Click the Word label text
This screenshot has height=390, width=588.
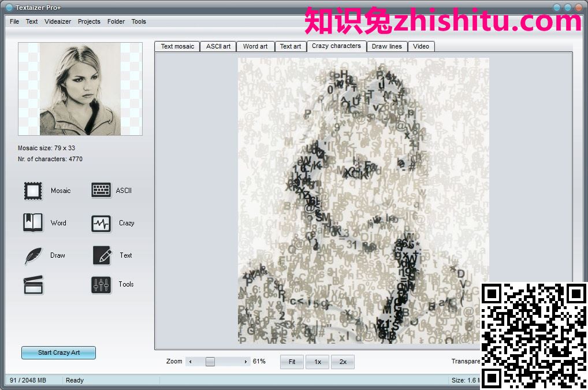pyautogui.click(x=58, y=223)
